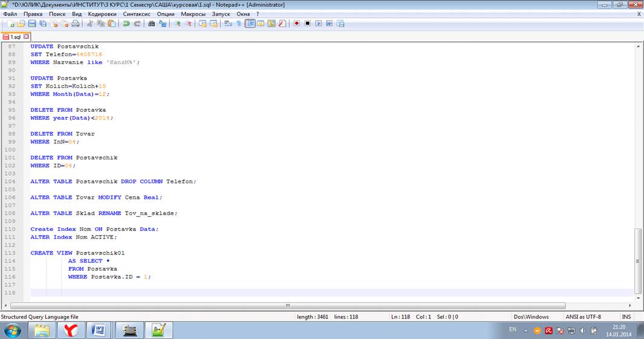This screenshot has height=339, width=644.
Task: Click the Cut scissors icon
Action: (x=90, y=24)
